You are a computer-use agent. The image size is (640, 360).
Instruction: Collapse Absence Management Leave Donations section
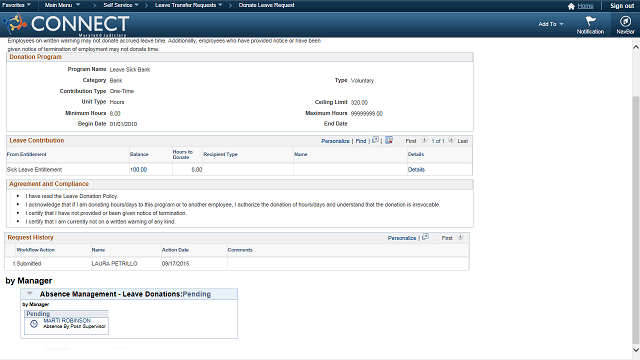point(29,293)
